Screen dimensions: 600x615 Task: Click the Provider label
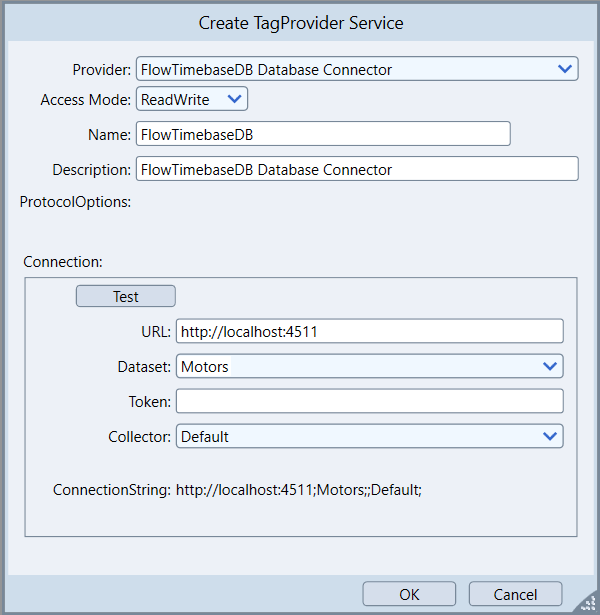(x=101, y=70)
